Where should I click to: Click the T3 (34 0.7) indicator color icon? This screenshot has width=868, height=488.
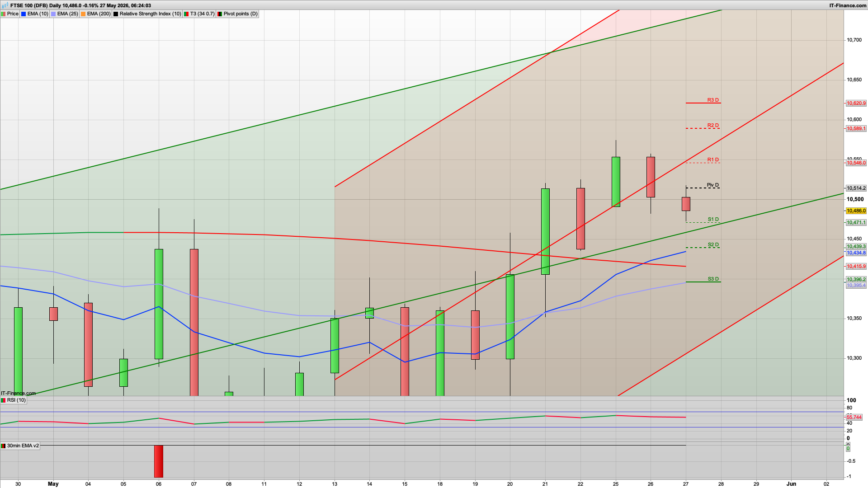(186, 14)
